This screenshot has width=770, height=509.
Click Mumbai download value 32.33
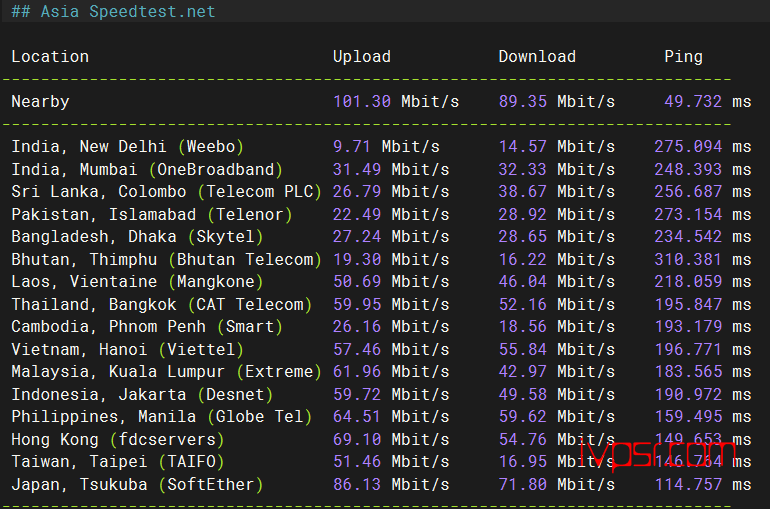[x=522, y=169]
